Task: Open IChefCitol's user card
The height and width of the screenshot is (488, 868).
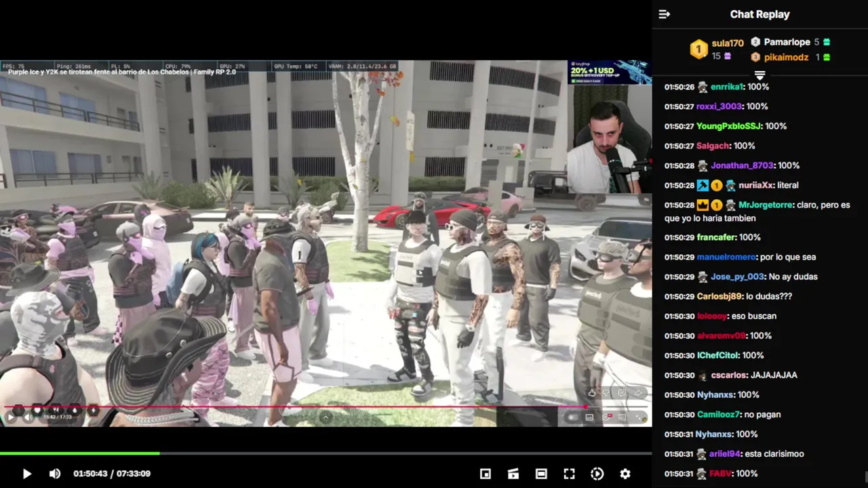Action: pyautogui.click(x=717, y=355)
